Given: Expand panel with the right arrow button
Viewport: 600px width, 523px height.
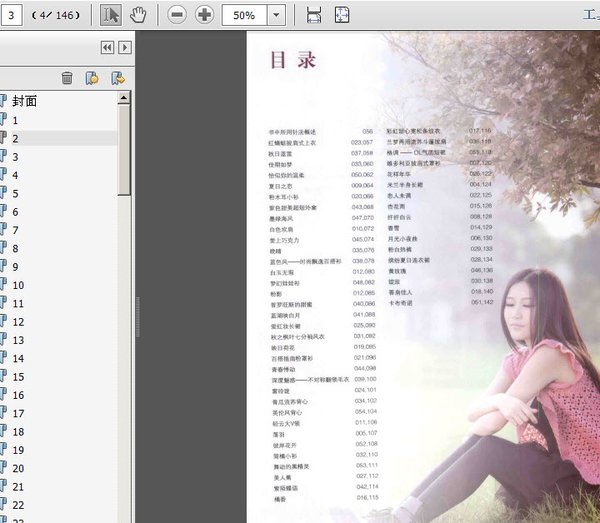Looking at the screenshot, I should (124, 47).
